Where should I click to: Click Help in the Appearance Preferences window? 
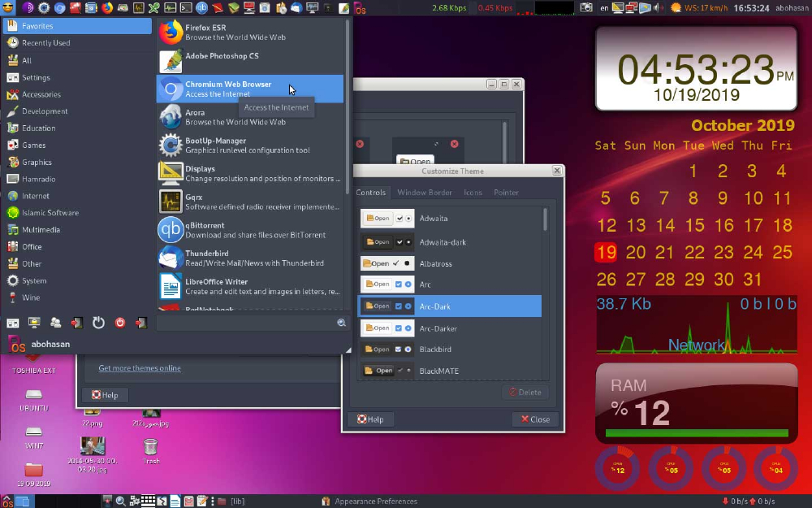tap(105, 395)
